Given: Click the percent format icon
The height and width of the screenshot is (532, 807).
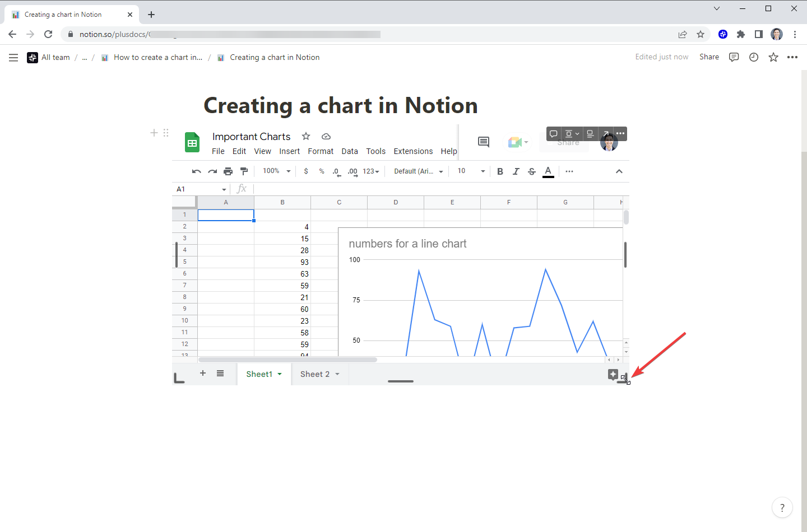Looking at the screenshot, I should [322, 171].
